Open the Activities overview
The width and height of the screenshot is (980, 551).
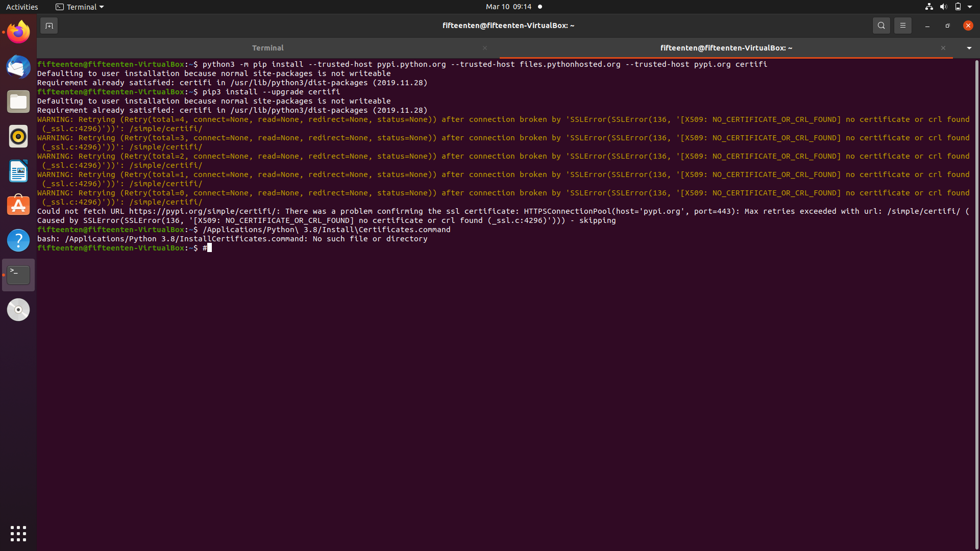click(22, 7)
